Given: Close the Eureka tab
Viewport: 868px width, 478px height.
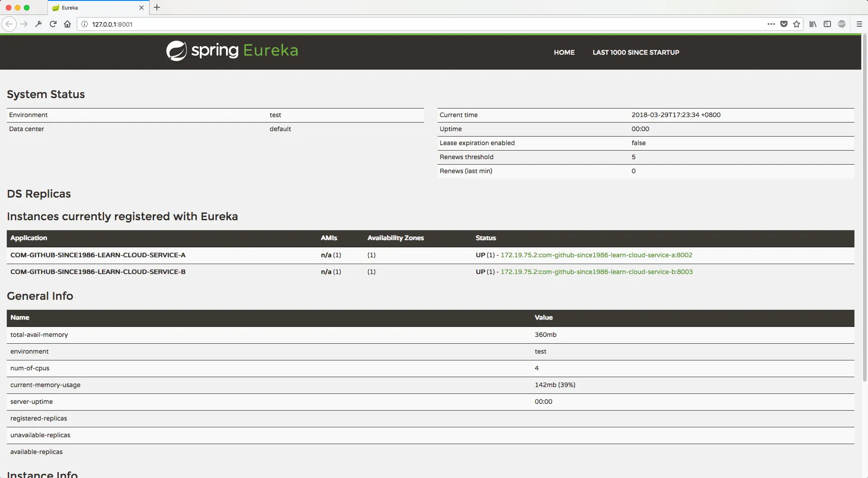Looking at the screenshot, I should coord(142,8).
